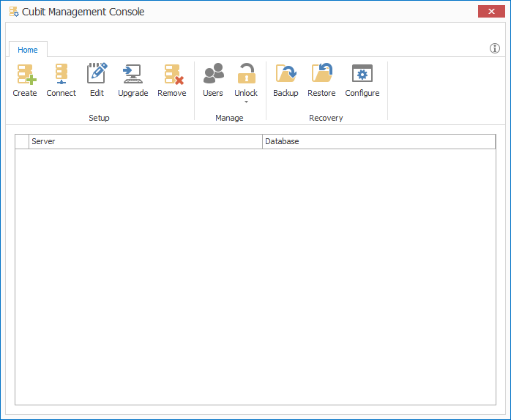
Task: Sort by the Server column header
Action: pos(145,141)
